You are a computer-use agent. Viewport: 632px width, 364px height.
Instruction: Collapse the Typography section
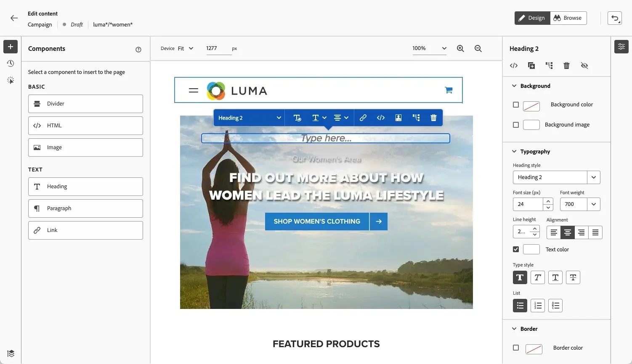click(514, 151)
